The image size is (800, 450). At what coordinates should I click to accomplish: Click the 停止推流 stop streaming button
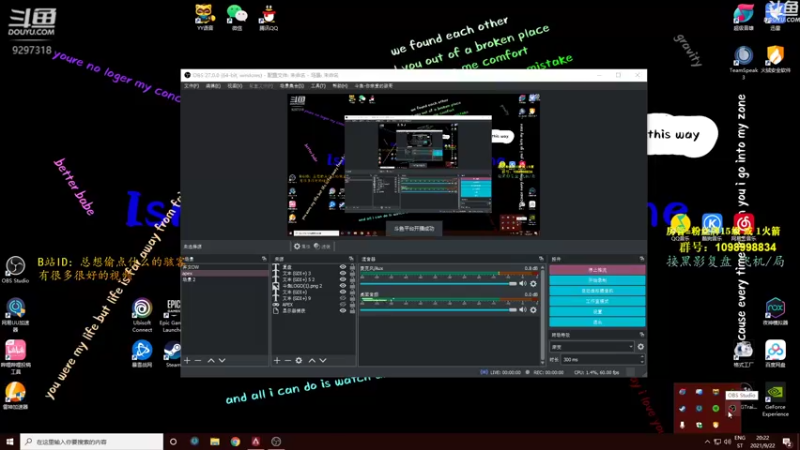click(597, 270)
